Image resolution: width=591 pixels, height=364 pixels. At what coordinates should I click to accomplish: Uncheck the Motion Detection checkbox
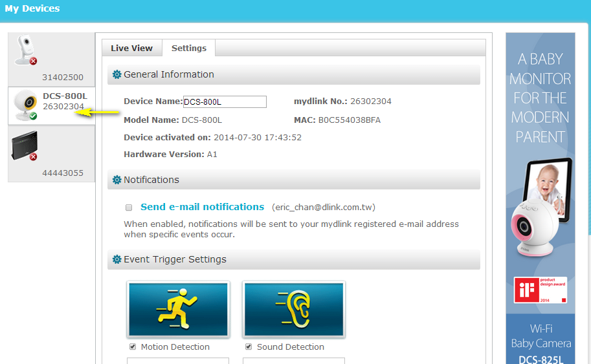click(x=133, y=347)
